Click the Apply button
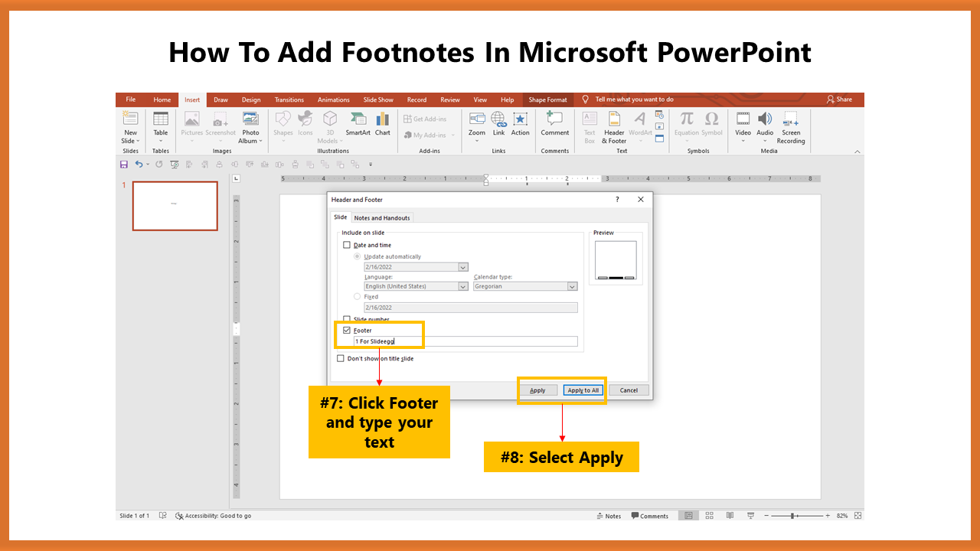The image size is (980, 551). [x=538, y=390]
